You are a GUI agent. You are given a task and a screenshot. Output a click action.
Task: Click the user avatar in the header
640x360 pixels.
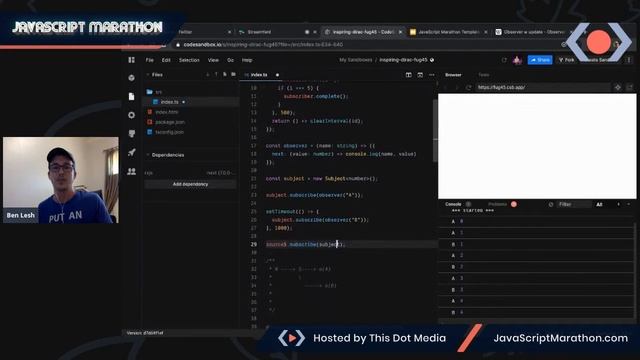[518, 60]
